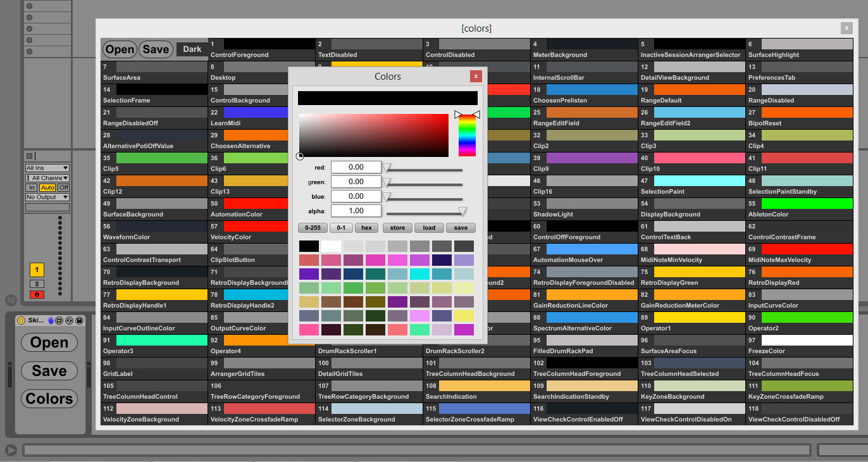This screenshot has height=462, width=868.
Task: Pick the white swatch in the palette
Action: coord(331,246)
